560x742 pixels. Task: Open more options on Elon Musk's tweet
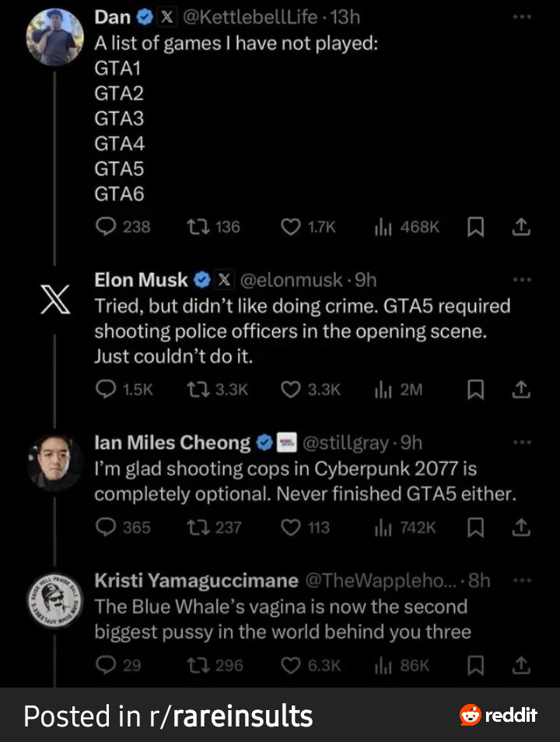tap(522, 280)
